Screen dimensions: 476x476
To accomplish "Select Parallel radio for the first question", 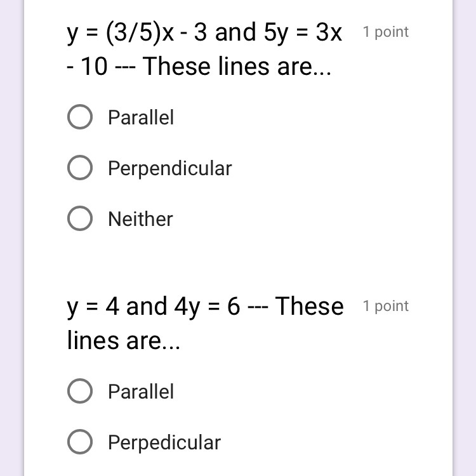I will tap(80, 117).
